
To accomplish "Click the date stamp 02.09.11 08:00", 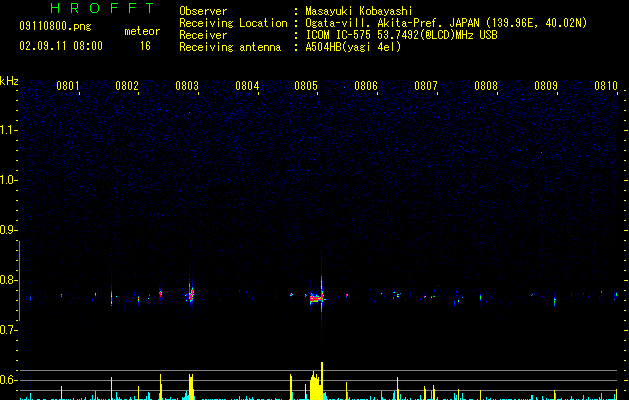I will 61,46.
